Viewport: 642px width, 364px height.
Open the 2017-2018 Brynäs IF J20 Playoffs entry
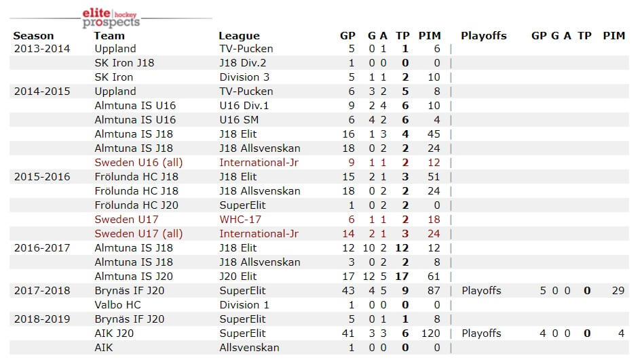[482, 291]
